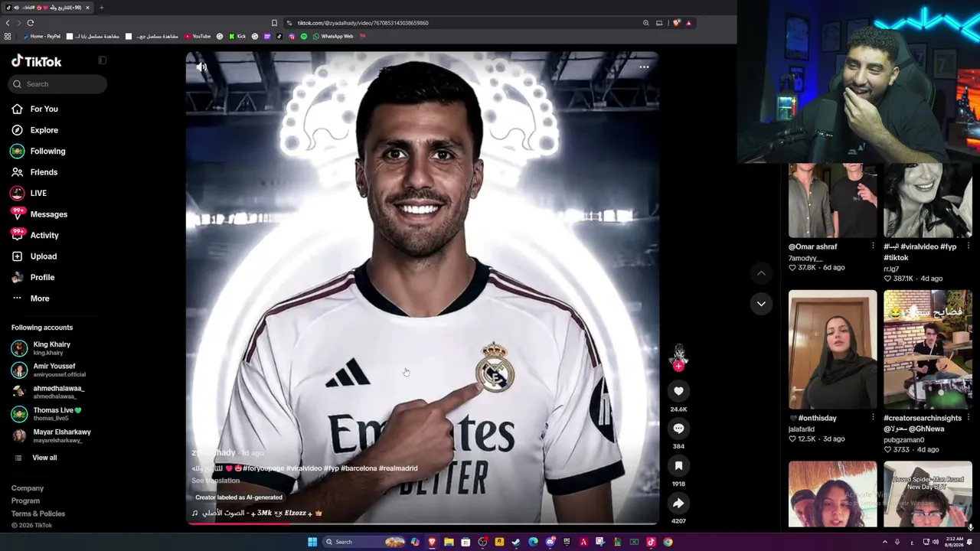Image resolution: width=980 pixels, height=551 pixels.
Task: Open a new browser tab
Action: coord(101,8)
